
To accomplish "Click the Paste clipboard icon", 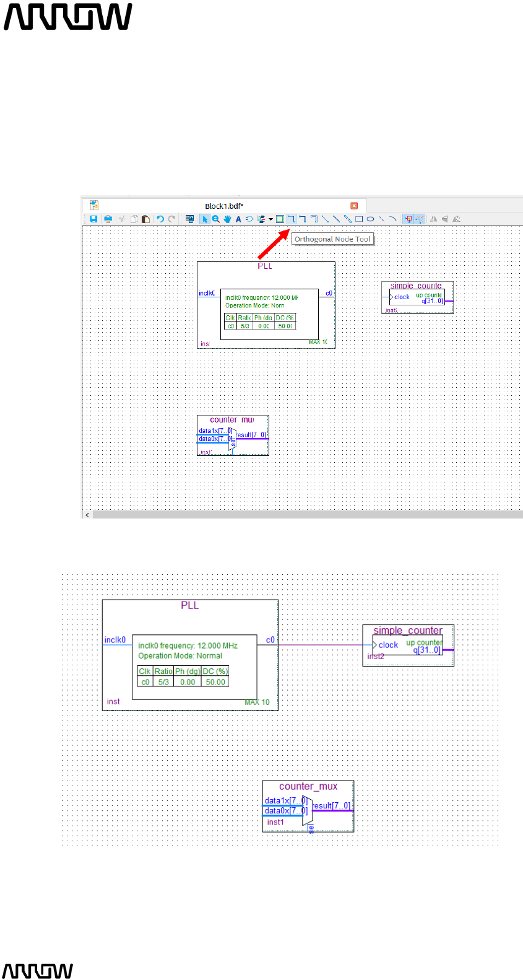I will (x=145, y=219).
